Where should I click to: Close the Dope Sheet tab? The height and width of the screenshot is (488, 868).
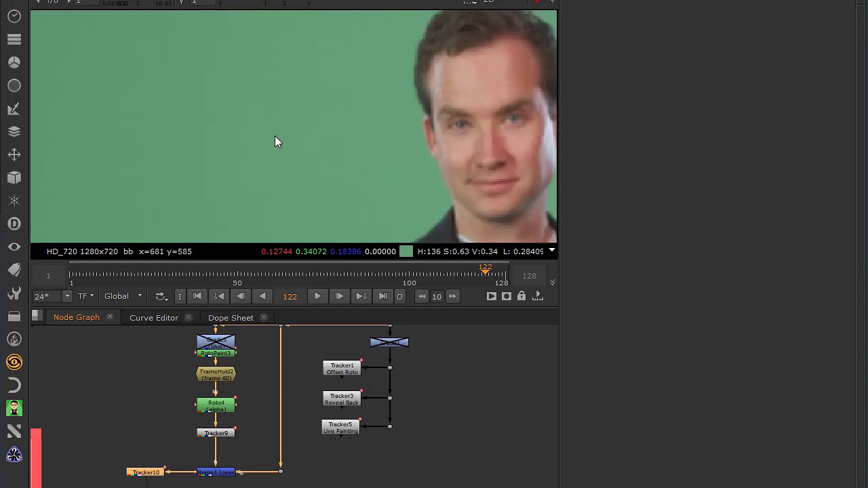(264, 317)
